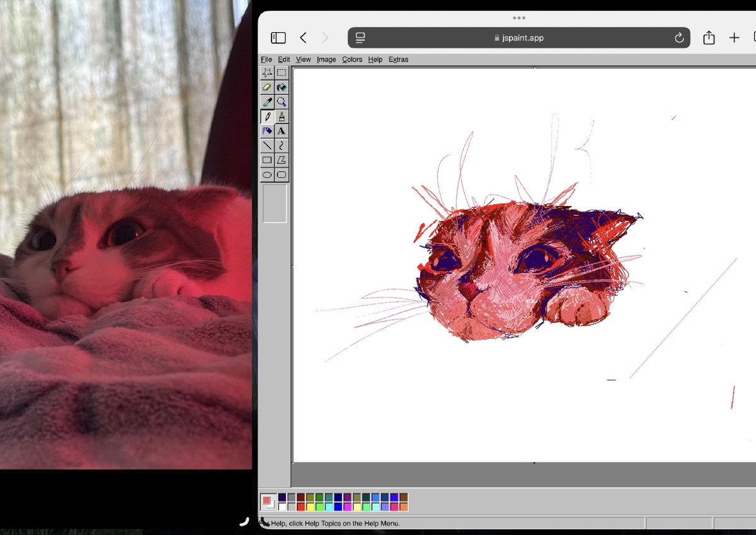756x535 pixels.
Task: Select the Rounded Rectangle tool
Action: coord(281,175)
